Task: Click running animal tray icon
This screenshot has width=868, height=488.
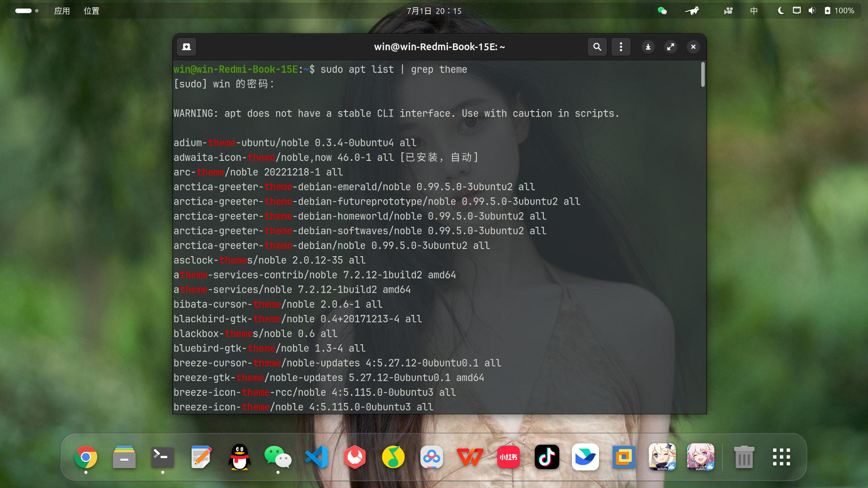Action: click(x=692, y=11)
